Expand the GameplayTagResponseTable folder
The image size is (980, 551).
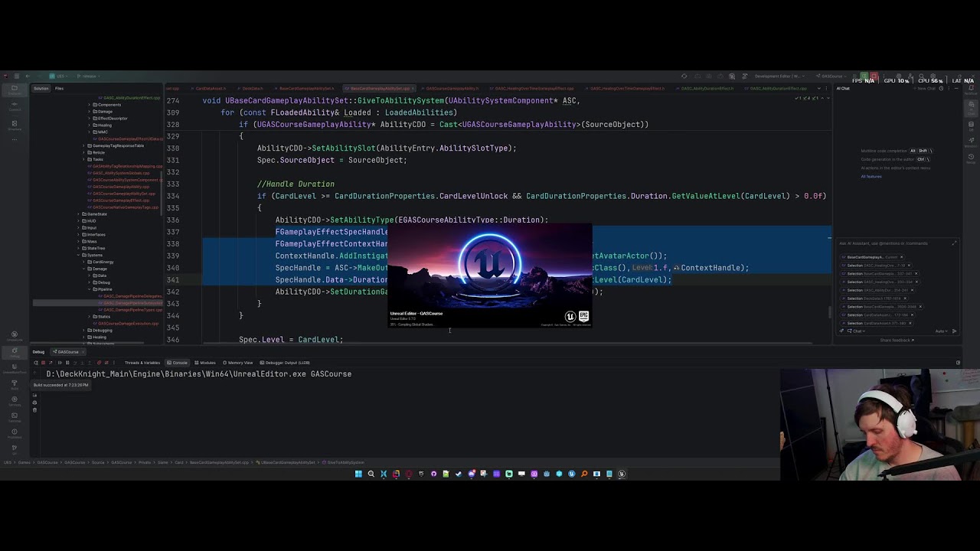point(83,145)
